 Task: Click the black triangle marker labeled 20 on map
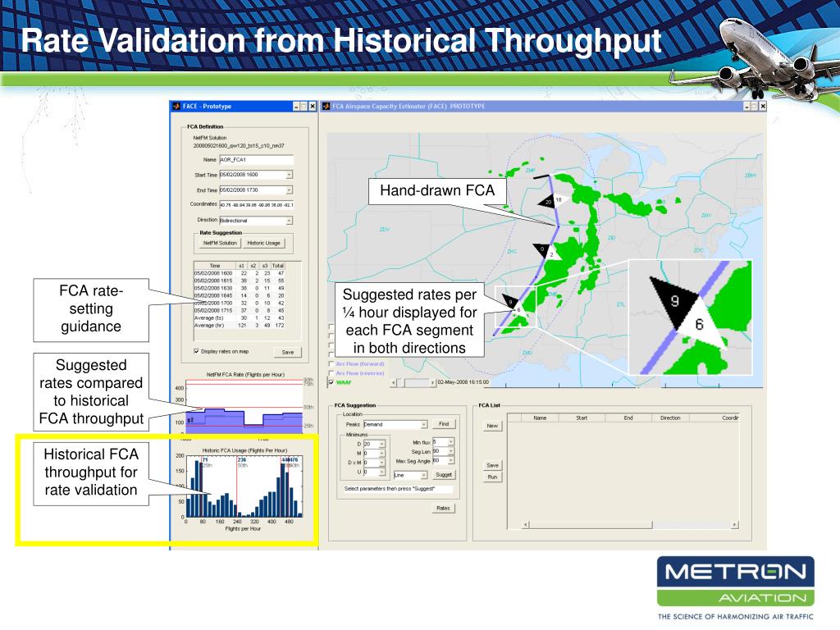tap(546, 202)
